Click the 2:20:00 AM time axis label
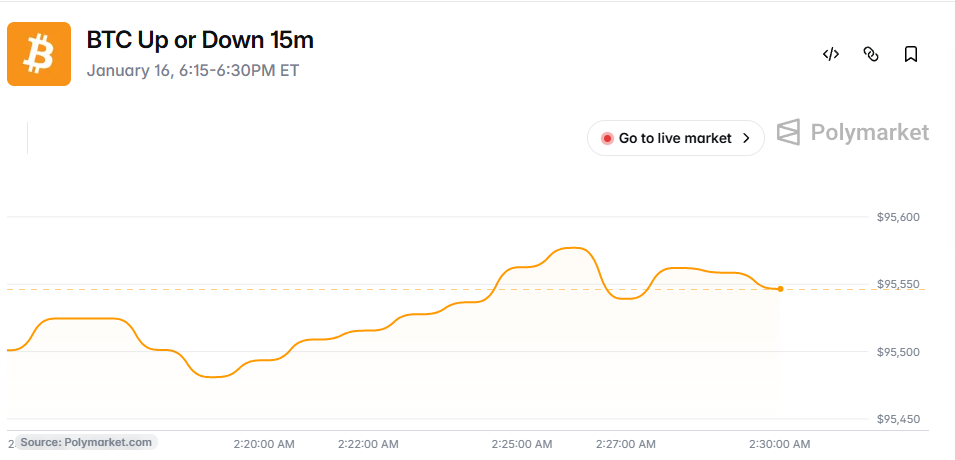Screen dimensions: 955x460 (263, 444)
